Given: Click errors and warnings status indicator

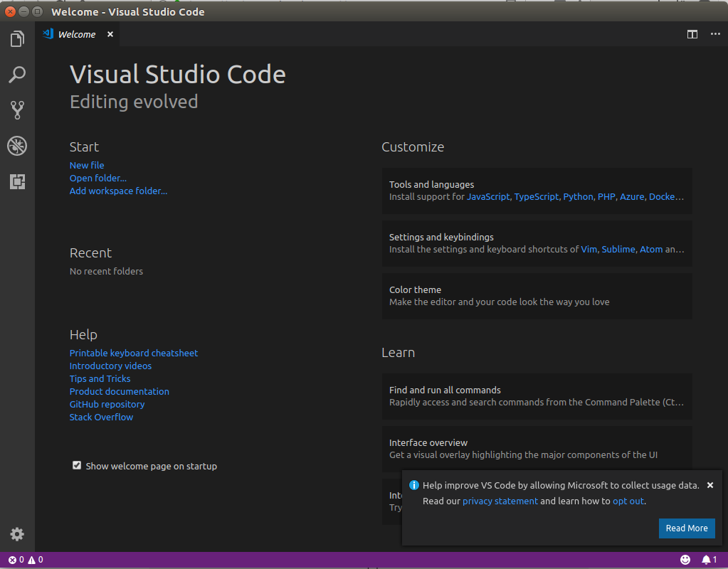Looking at the screenshot, I should [26, 560].
